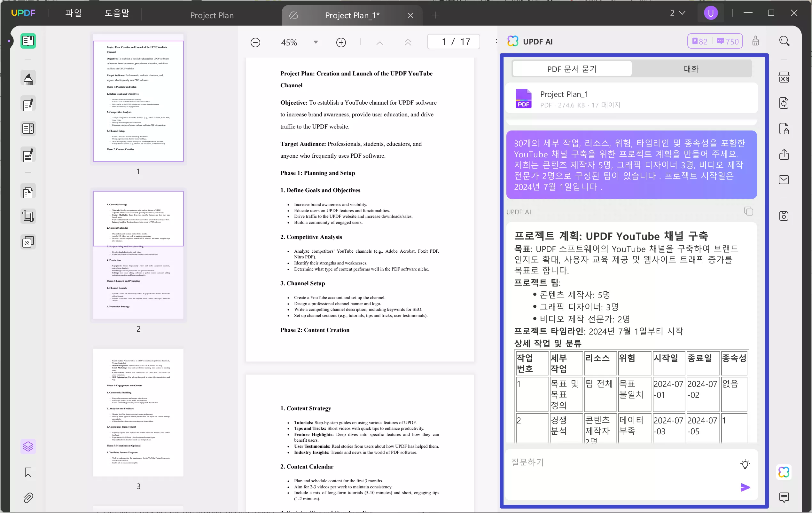
Task: Click the 'Phase 1: Planning and Setup' heading
Action: click(x=318, y=173)
